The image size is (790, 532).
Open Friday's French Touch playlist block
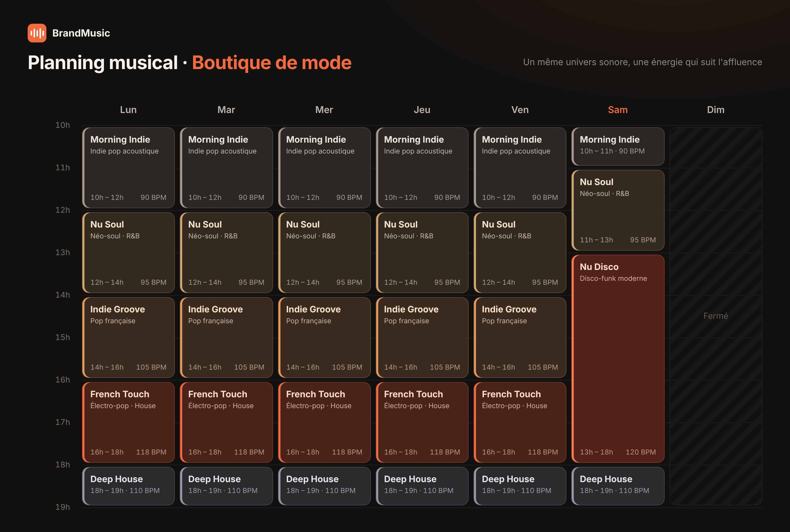coord(520,422)
